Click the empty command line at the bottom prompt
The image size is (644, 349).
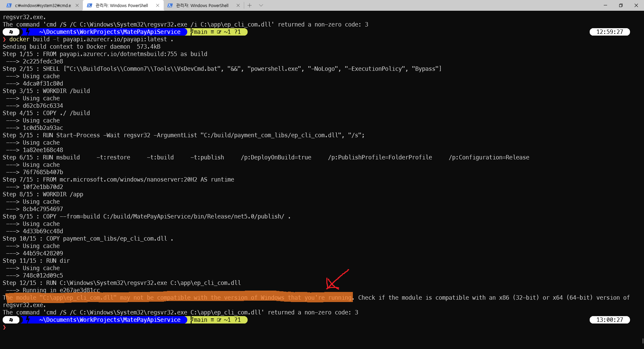click(x=134, y=328)
